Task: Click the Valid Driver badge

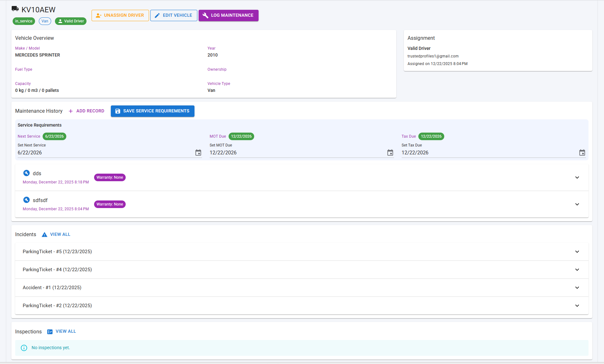Action: tap(70, 21)
